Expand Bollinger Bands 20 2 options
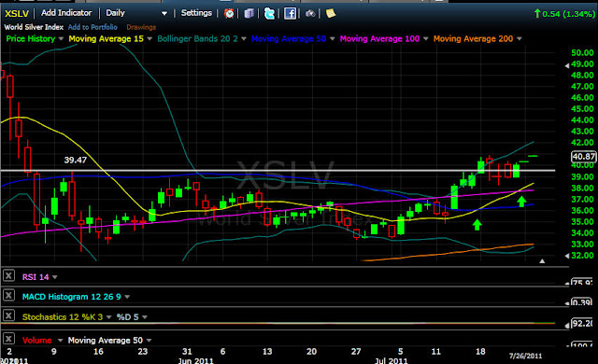Viewport: 598px width, 364px height. click(244, 39)
